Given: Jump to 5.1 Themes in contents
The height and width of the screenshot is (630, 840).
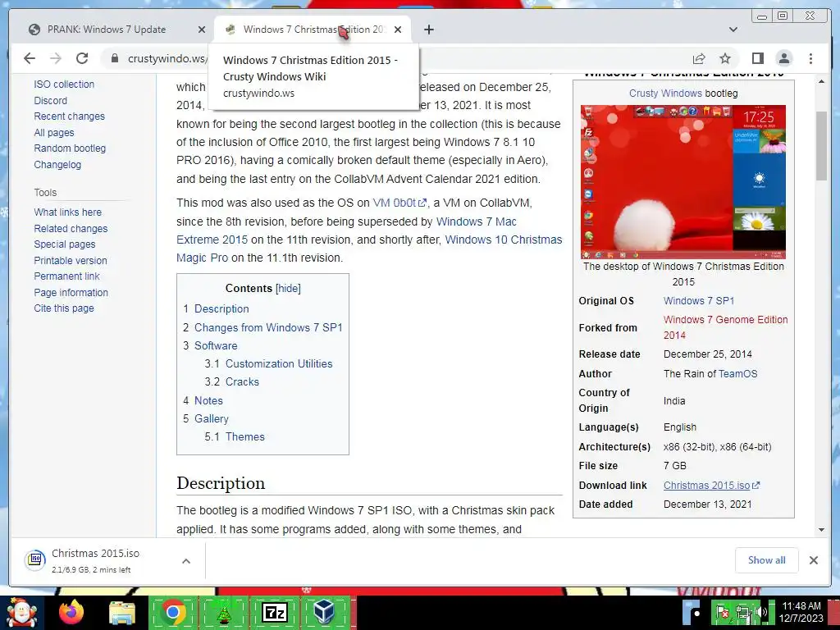Looking at the screenshot, I should (x=234, y=436).
